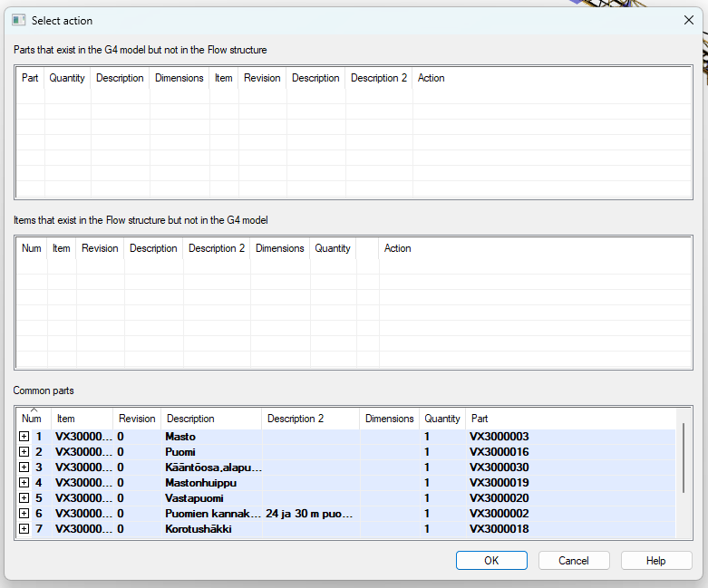Viewport: 708px width, 588px height.
Task: Select part VX3000002 in Common parts
Action: (499, 514)
